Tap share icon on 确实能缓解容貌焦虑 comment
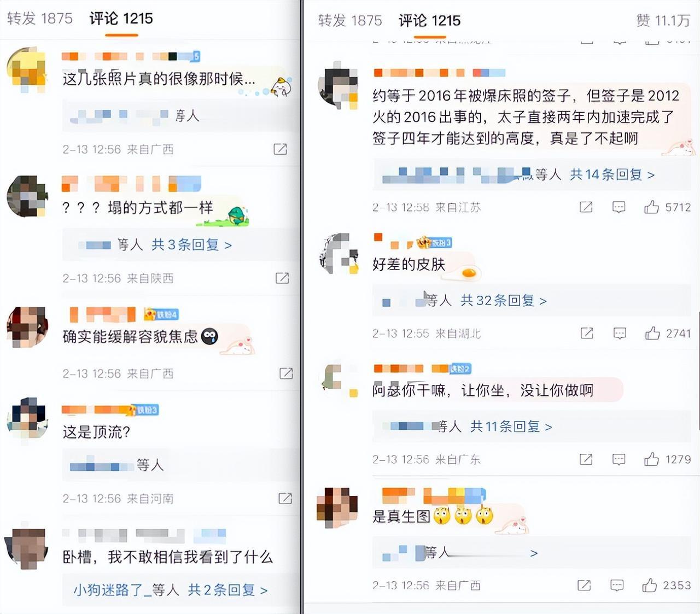Image resolution: width=700 pixels, height=614 pixels. coord(286,373)
